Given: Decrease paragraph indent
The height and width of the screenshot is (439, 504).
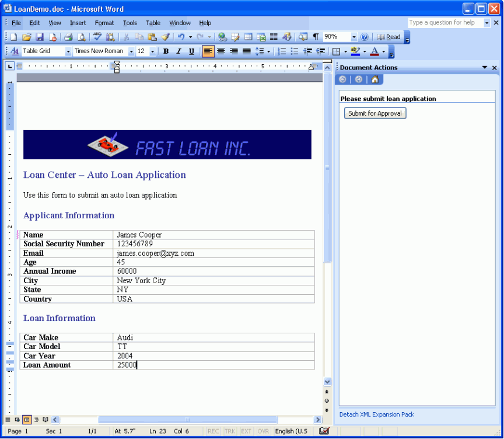Looking at the screenshot, I should 307,51.
